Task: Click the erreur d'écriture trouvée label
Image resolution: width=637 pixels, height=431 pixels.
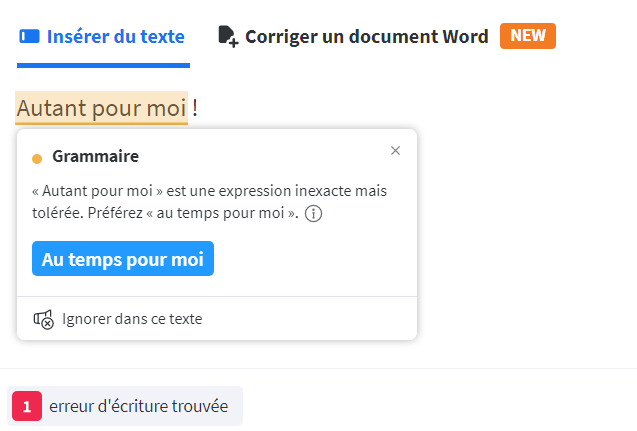Action: point(139,406)
